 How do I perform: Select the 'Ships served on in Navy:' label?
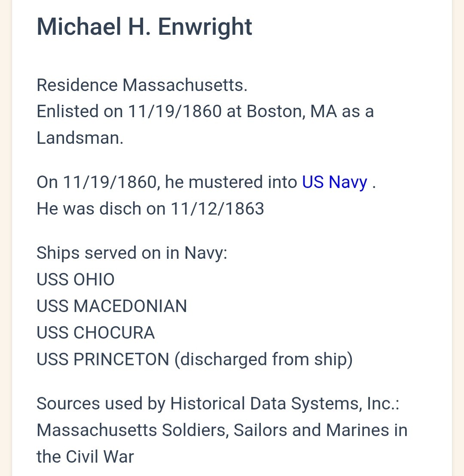click(131, 253)
